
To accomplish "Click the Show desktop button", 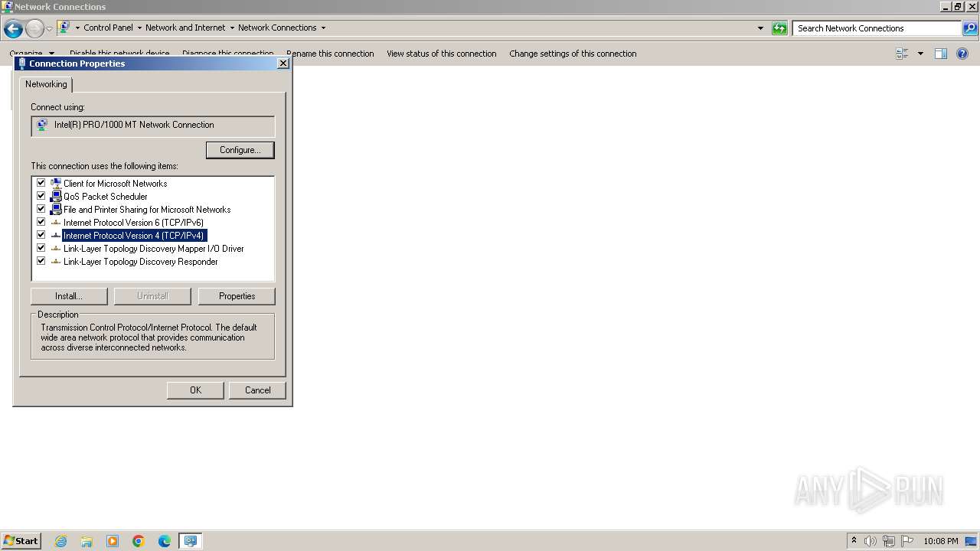I will coord(972,541).
